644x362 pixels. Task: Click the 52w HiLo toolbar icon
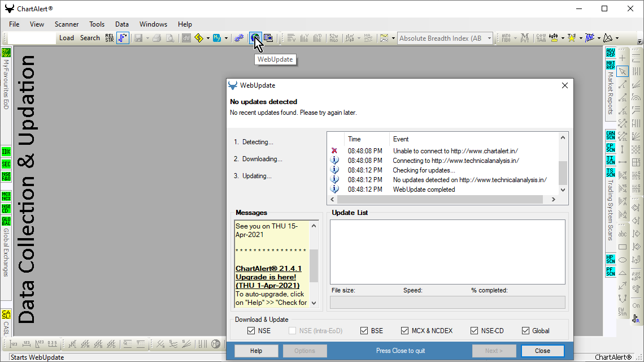click(333, 38)
